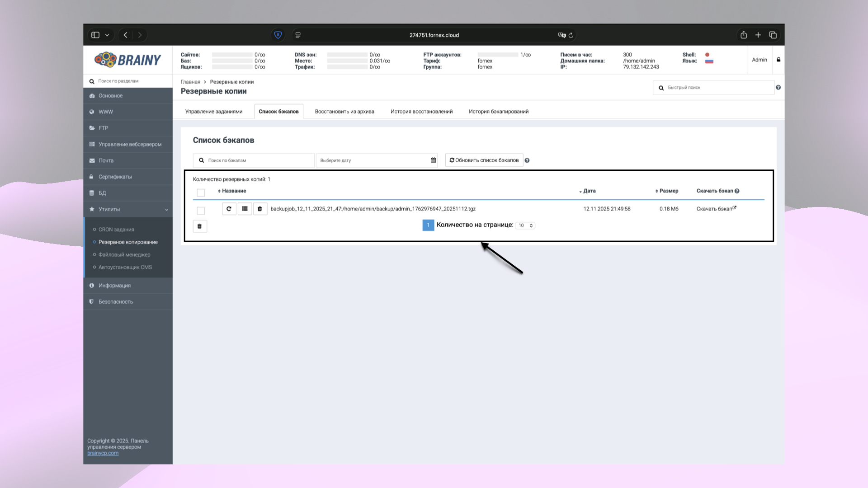Click the Russian flag language icon
The image size is (868, 488).
pyautogui.click(x=709, y=61)
